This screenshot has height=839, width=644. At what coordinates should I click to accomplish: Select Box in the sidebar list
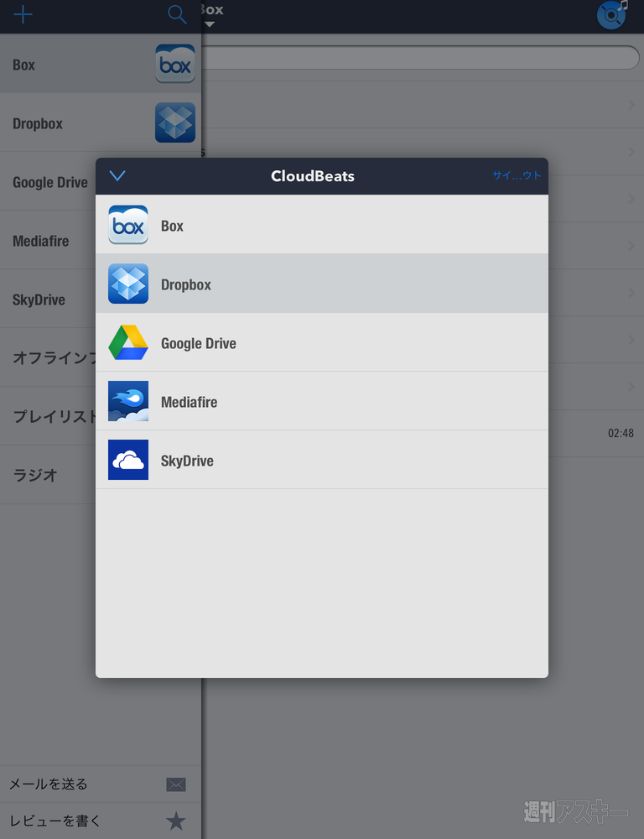point(101,64)
